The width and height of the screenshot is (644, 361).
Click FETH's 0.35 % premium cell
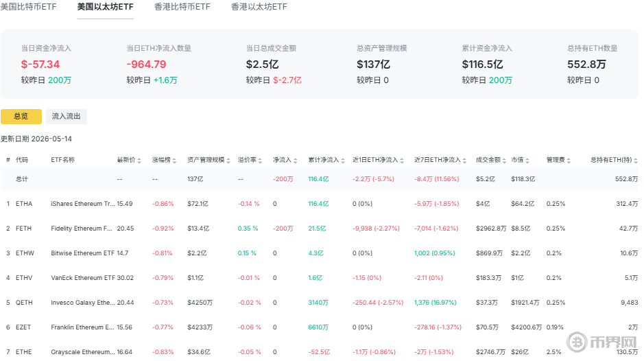(248, 228)
